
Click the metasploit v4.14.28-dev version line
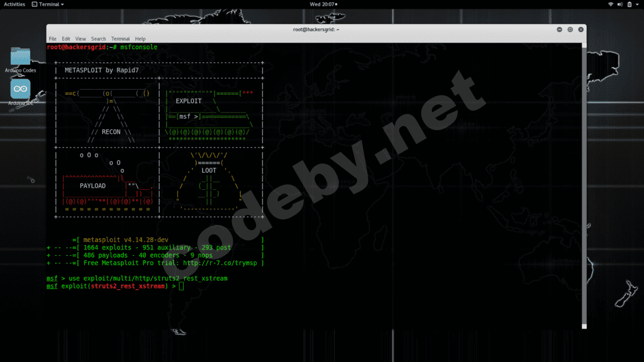[126, 239]
